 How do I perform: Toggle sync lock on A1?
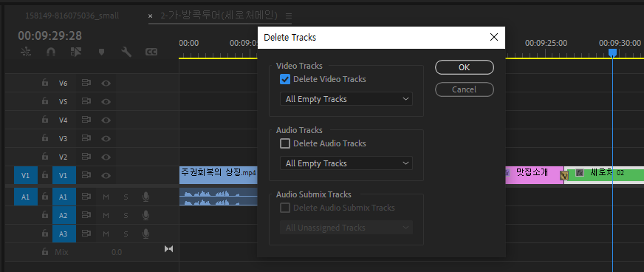pos(86,197)
